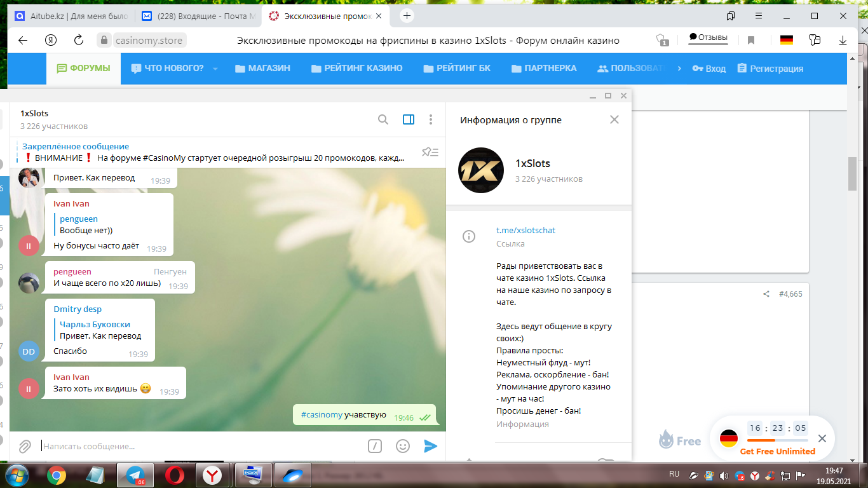868x488 pixels.
Task: Go back with the browser back arrow
Action: pyautogui.click(x=23, y=40)
